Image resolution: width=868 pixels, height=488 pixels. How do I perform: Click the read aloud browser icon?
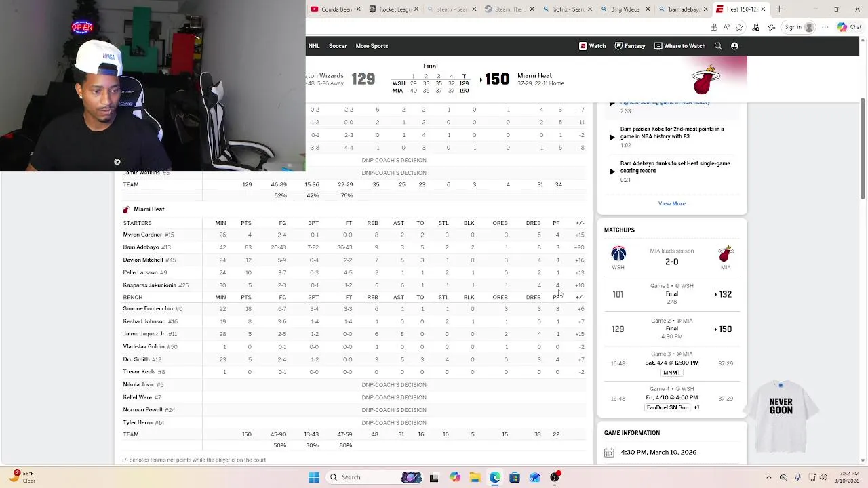point(726,27)
